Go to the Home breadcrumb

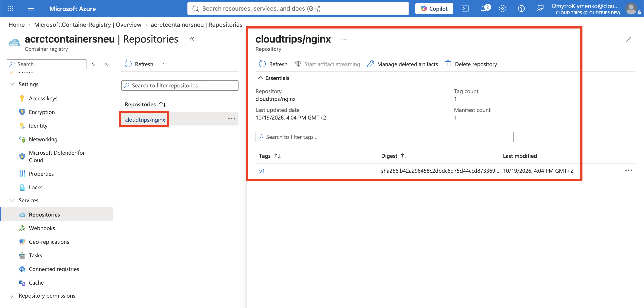pyautogui.click(x=16, y=24)
